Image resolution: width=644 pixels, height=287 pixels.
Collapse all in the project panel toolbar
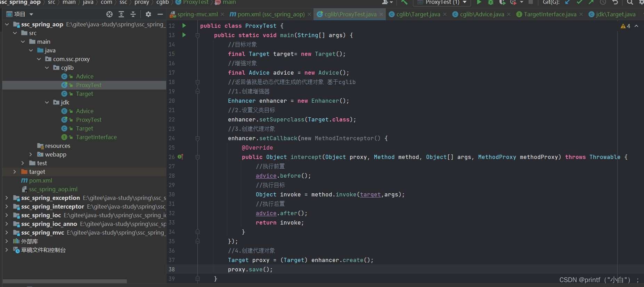[133, 14]
